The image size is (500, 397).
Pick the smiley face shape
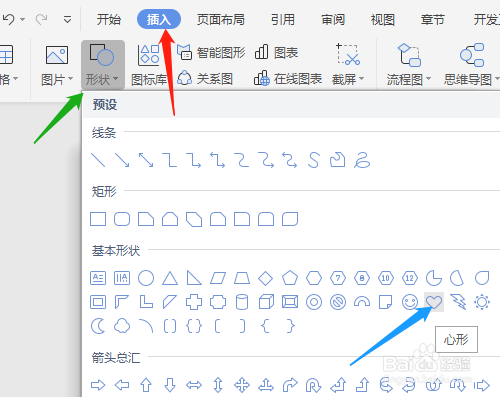click(410, 302)
